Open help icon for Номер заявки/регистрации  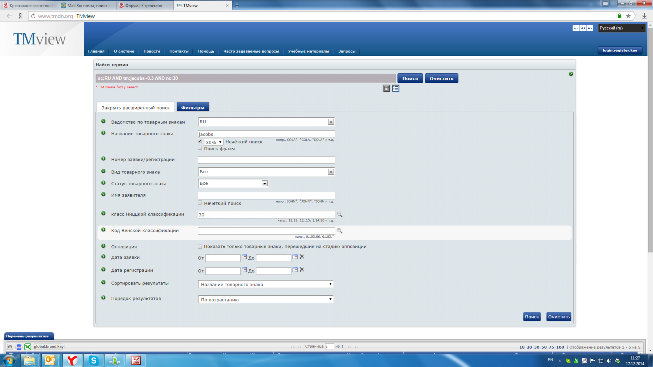103,159
